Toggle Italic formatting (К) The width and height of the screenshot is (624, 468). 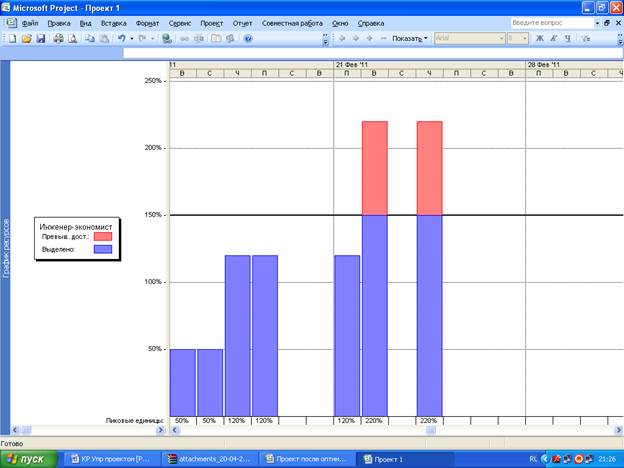tap(554, 38)
